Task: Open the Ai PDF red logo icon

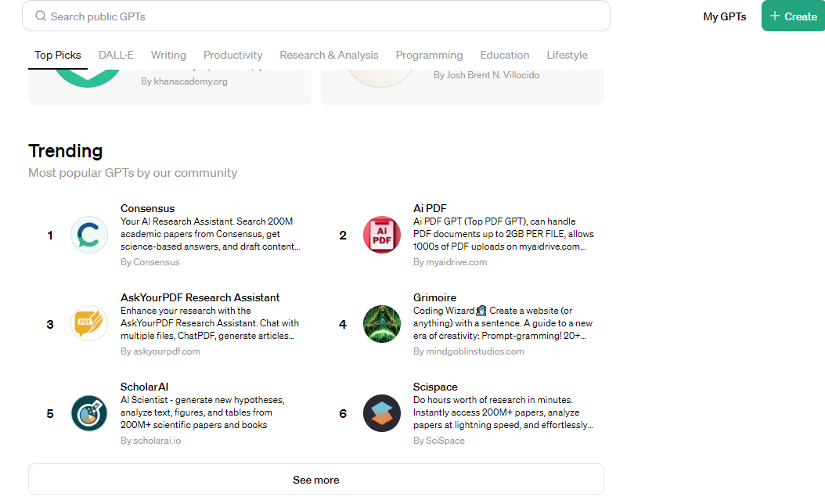Action: click(x=381, y=235)
